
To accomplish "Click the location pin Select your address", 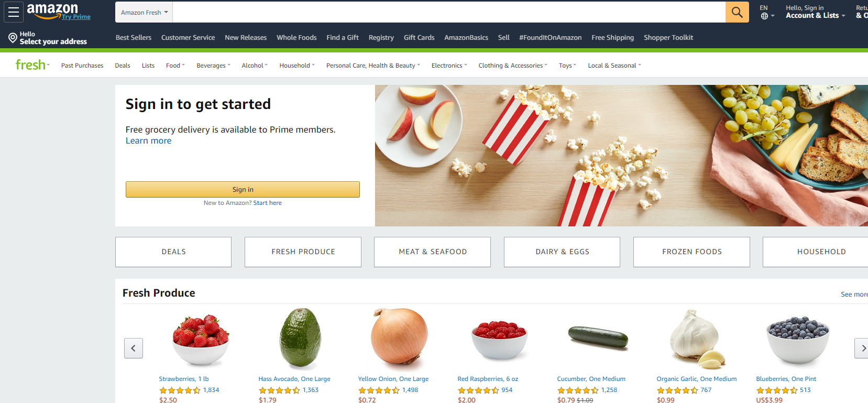I will coord(48,38).
